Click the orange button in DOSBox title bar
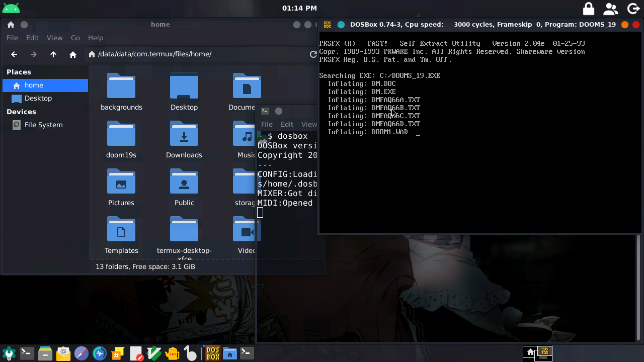The width and height of the screenshot is (644, 362). 624,24
